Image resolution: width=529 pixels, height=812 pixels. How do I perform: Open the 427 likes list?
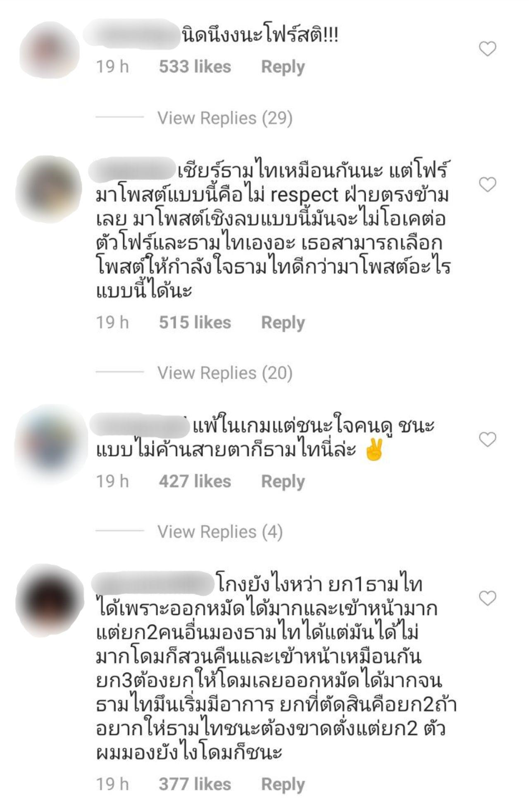point(195,481)
